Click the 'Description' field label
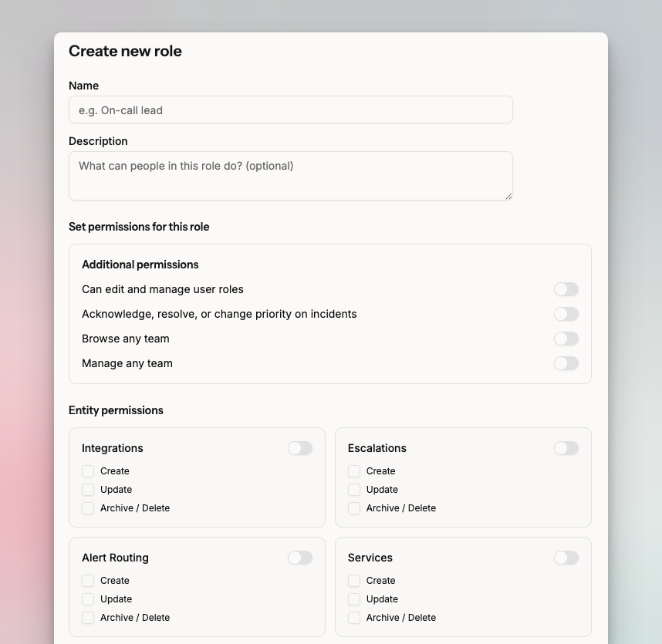The height and width of the screenshot is (644, 662). click(98, 141)
